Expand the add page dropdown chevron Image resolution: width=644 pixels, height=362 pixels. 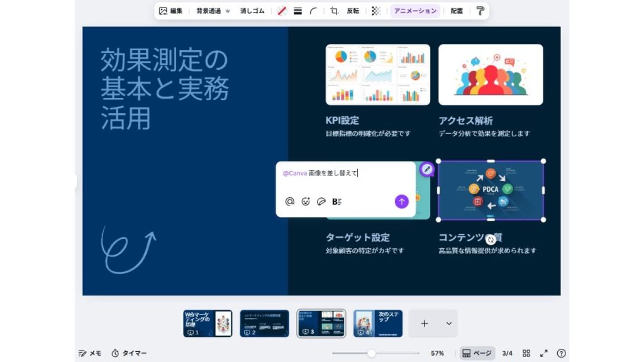pyautogui.click(x=448, y=324)
